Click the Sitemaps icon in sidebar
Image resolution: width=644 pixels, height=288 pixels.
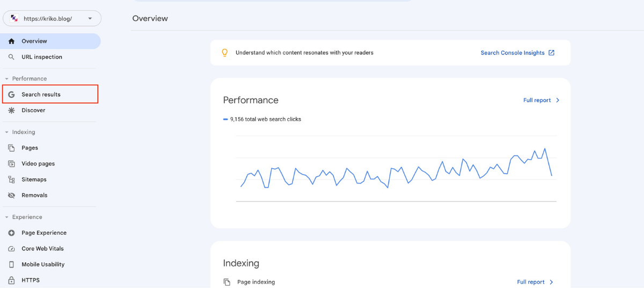tap(11, 179)
